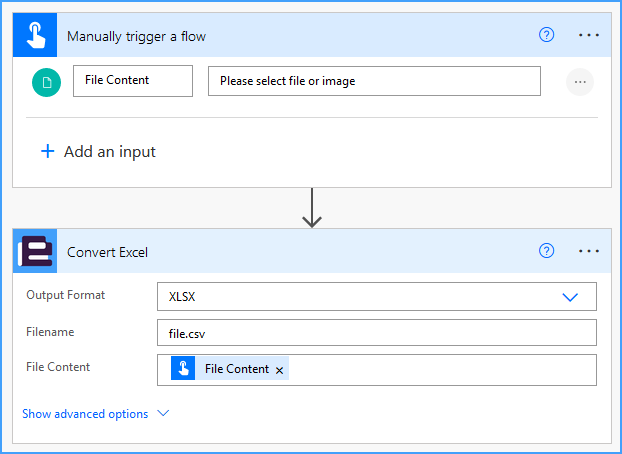
Task: Expand the Output Format dropdown arrow
Action: (x=570, y=297)
